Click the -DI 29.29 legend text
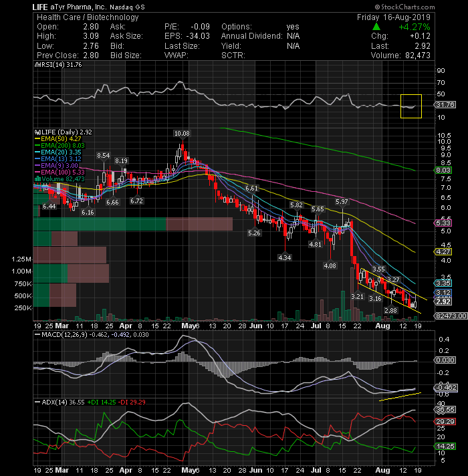Screen dimensions: 468x476 (x=132, y=402)
